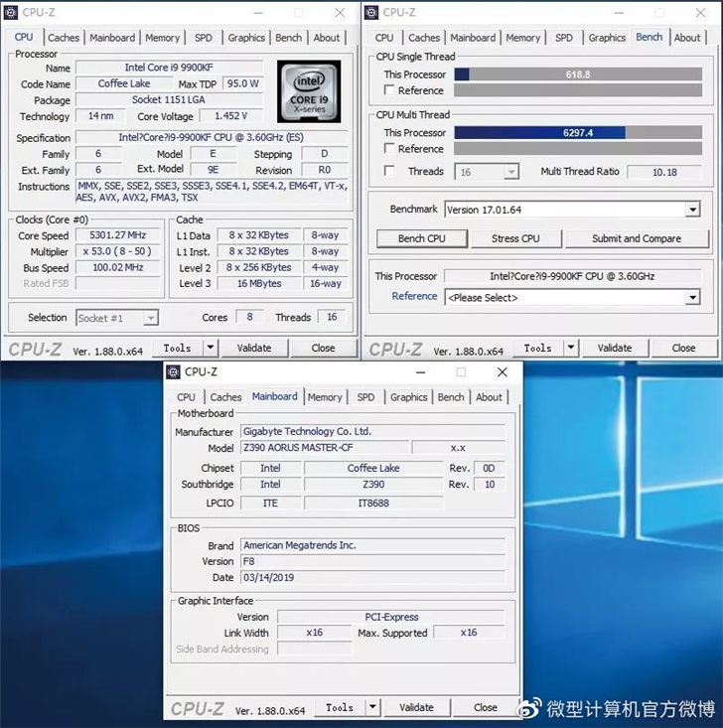The height and width of the screenshot is (728, 723).
Task: Click the Max TDP value 95.0 W
Action: click(x=243, y=83)
